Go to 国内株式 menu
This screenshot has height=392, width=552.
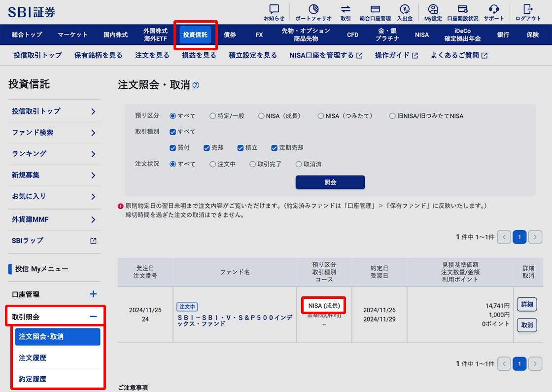(x=115, y=35)
